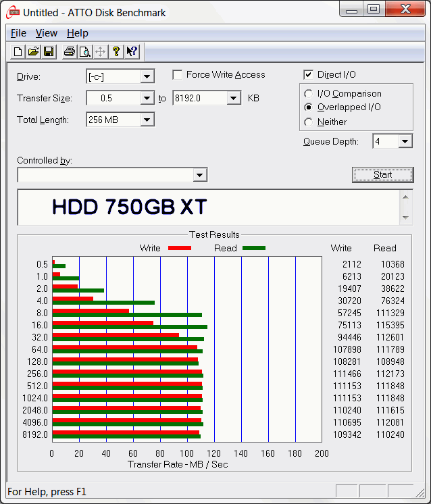Click the write value 2112
This screenshot has width=431, height=504.
pos(351,264)
